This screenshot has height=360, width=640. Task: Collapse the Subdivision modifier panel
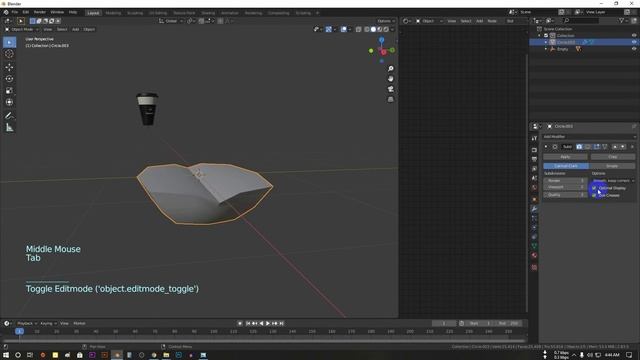[546, 147]
